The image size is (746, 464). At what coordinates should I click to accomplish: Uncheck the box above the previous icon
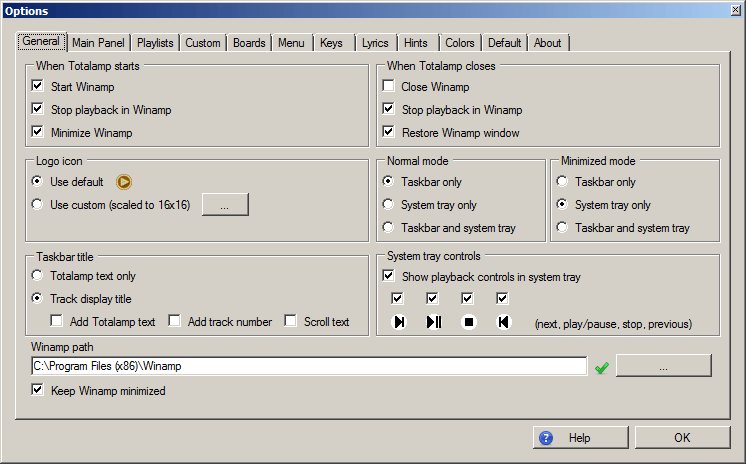[x=502, y=298]
